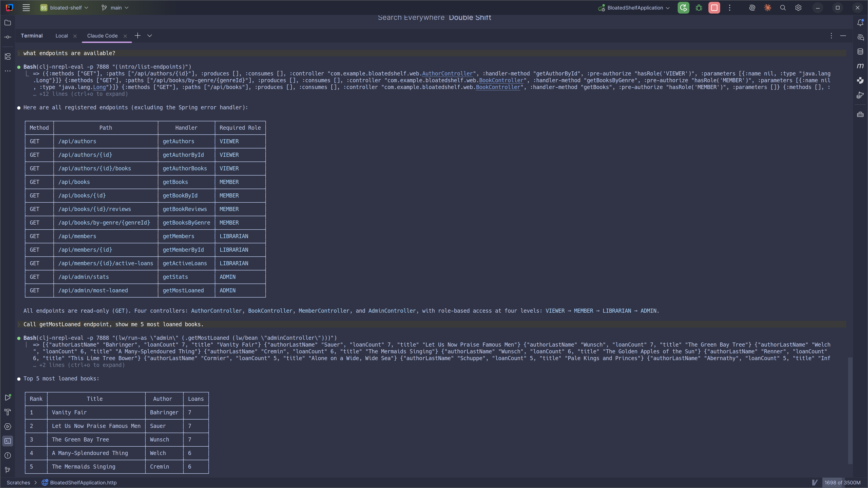Open the AI Assistant swirl icon

click(x=752, y=8)
